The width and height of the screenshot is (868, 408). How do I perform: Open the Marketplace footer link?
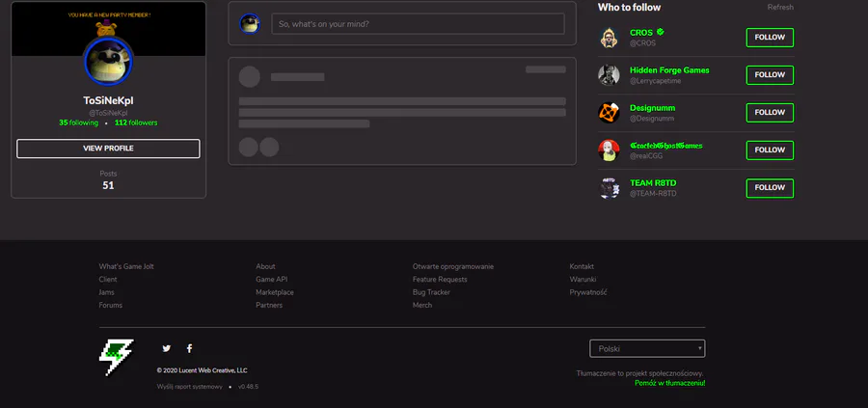(275, 292)
